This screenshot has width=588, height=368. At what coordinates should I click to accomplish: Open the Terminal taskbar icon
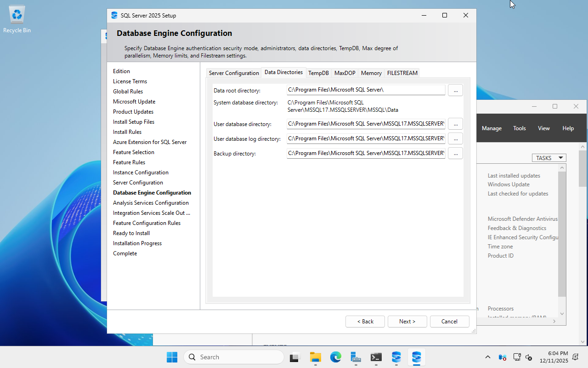coord(376,357)
